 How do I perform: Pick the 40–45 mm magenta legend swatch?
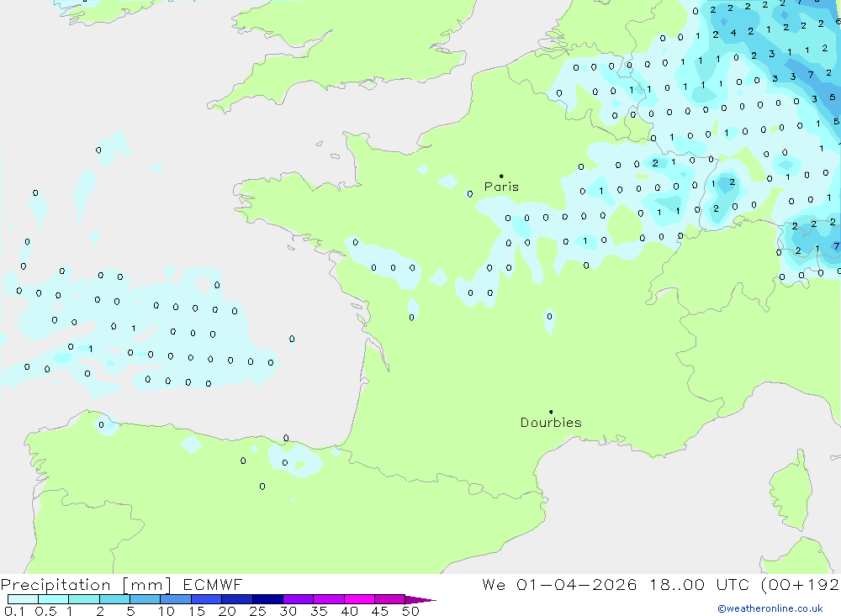coord(359,599)
